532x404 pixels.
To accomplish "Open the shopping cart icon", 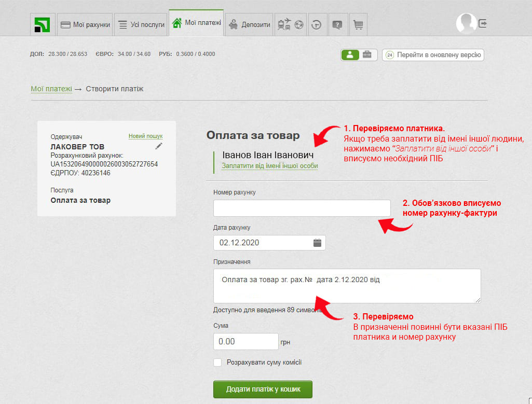I will click(358, 25).
